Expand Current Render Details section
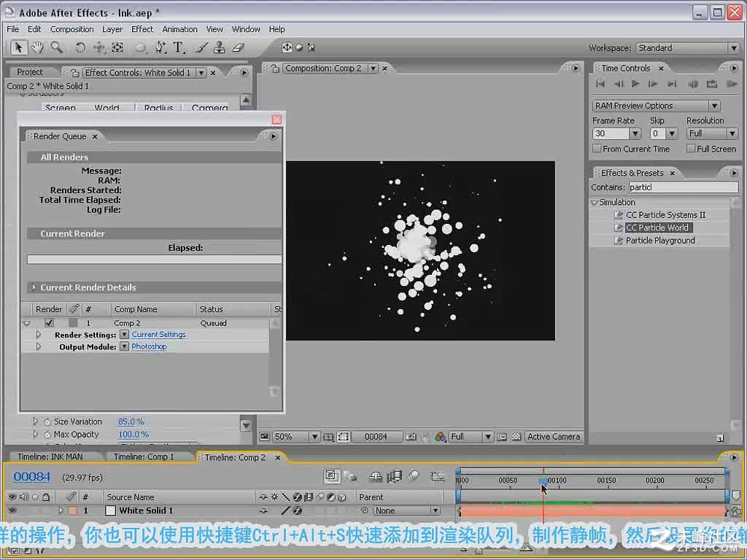747x560 pixels. click(x=34, y=287)
